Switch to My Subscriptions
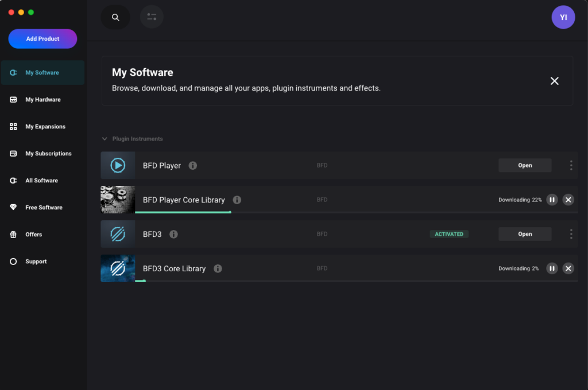The height and width of the screenshot is (390, 588). pyautogui.click(x=42, y=154)
